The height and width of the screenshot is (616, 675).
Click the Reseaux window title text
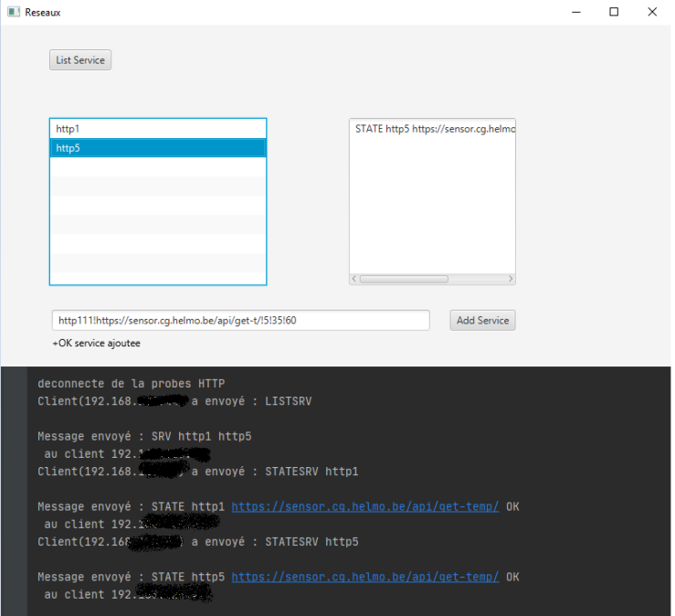point(43,13)
